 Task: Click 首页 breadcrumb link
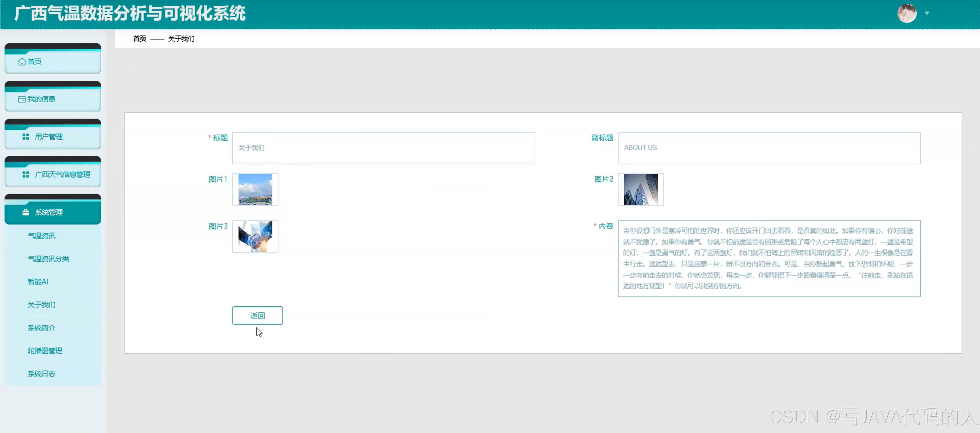tap(140, 39)
